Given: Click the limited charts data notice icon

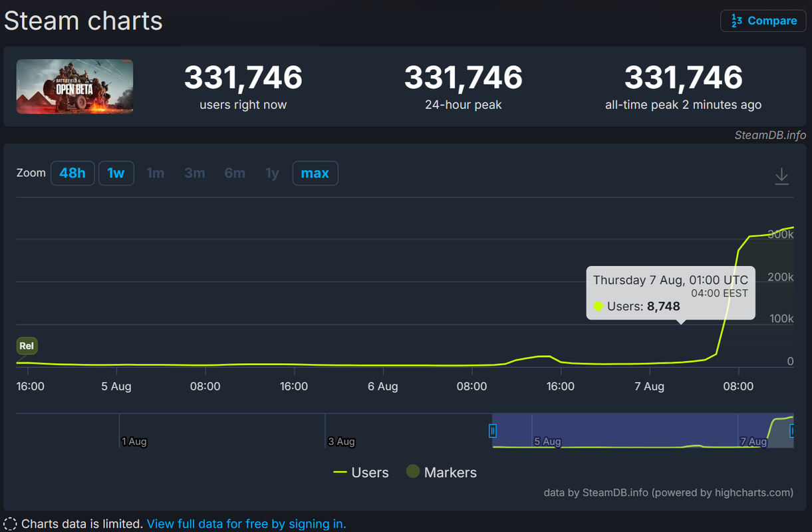Looking at the screenshot, I should (10, 524).
